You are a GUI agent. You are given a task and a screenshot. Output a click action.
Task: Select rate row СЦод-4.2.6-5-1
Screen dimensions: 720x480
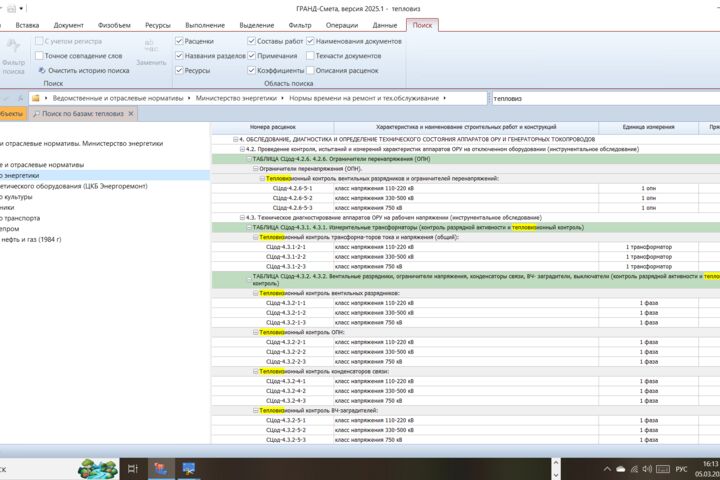[x=466, y=188]
